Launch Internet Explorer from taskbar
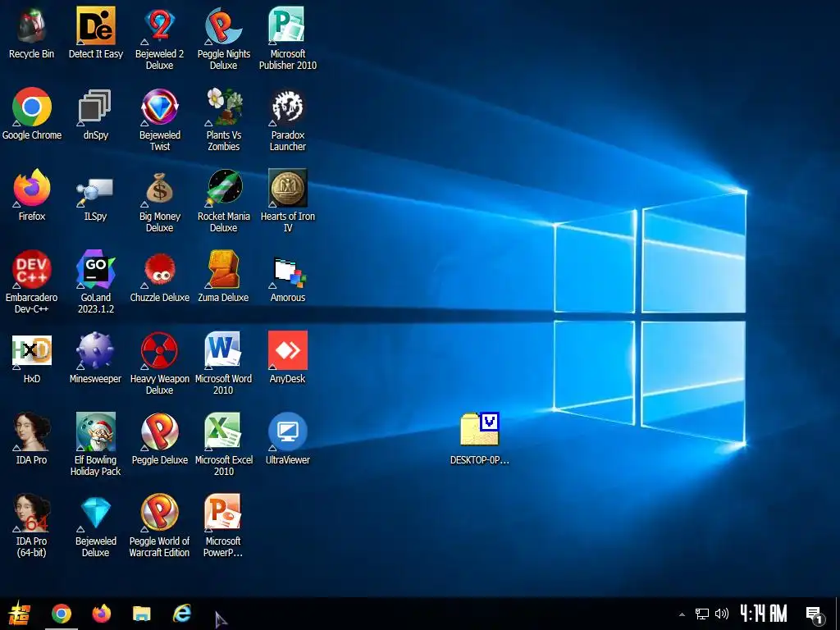 (181, 614)
